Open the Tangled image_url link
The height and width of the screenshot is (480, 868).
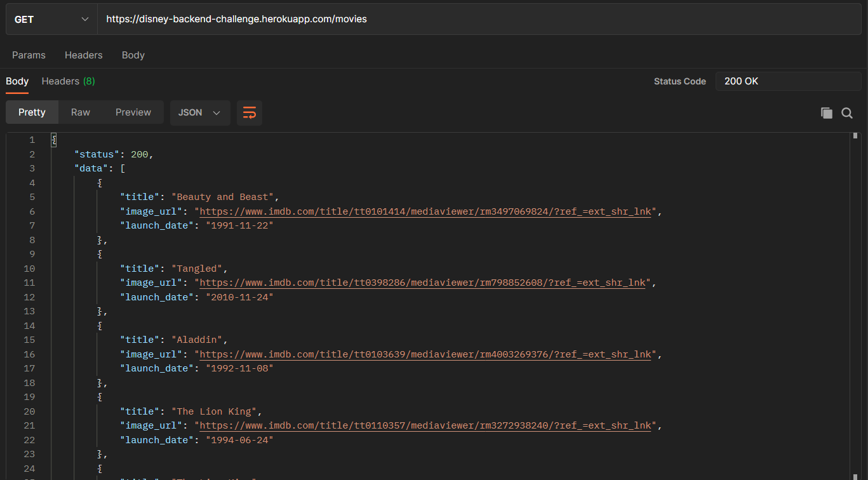pos(422,283)
